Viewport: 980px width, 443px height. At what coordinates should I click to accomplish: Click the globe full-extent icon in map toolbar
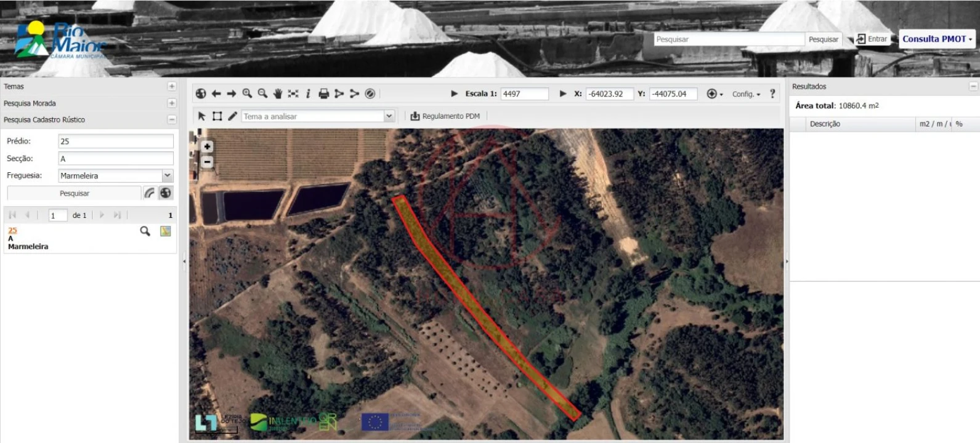(201, 94)
